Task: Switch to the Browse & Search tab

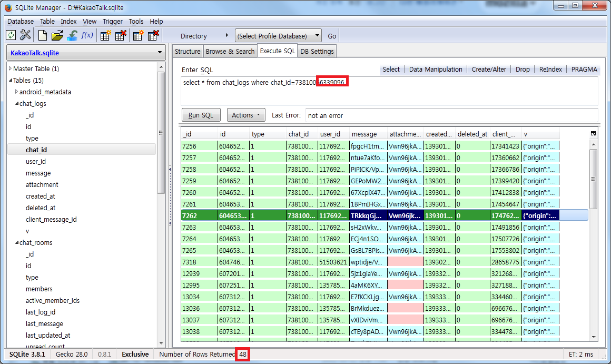Action: coord(230,51)
